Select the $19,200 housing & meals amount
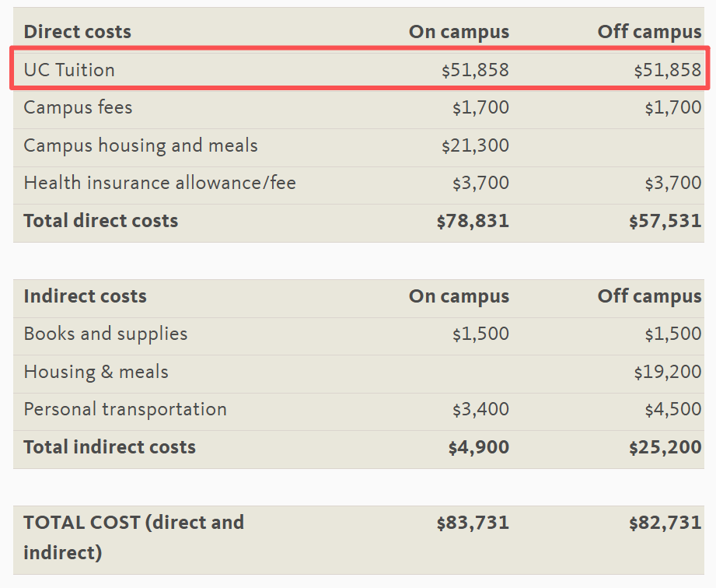Screen dimensions: 716x588 pyautogui.click(x=667, y=372)
